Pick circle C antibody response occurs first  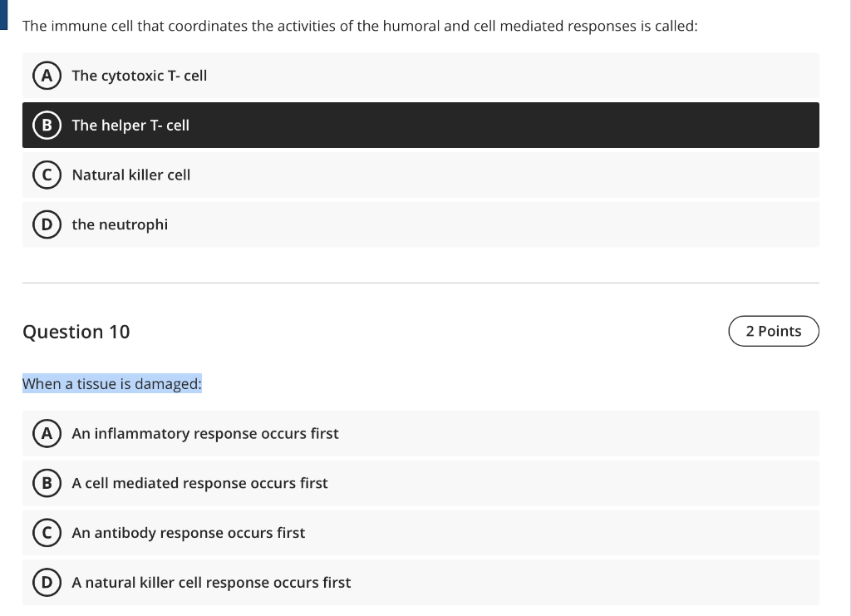pyautogui.click(x=47, y=532)
